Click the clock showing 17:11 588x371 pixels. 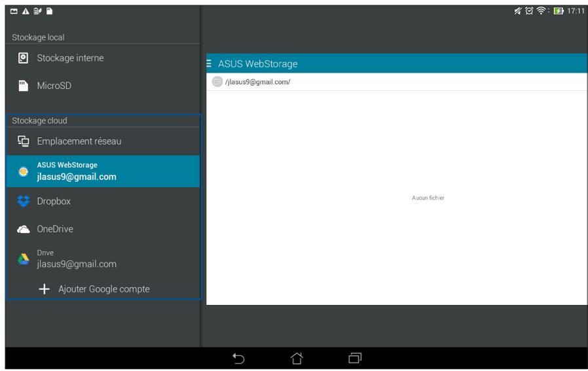(576, 11)
